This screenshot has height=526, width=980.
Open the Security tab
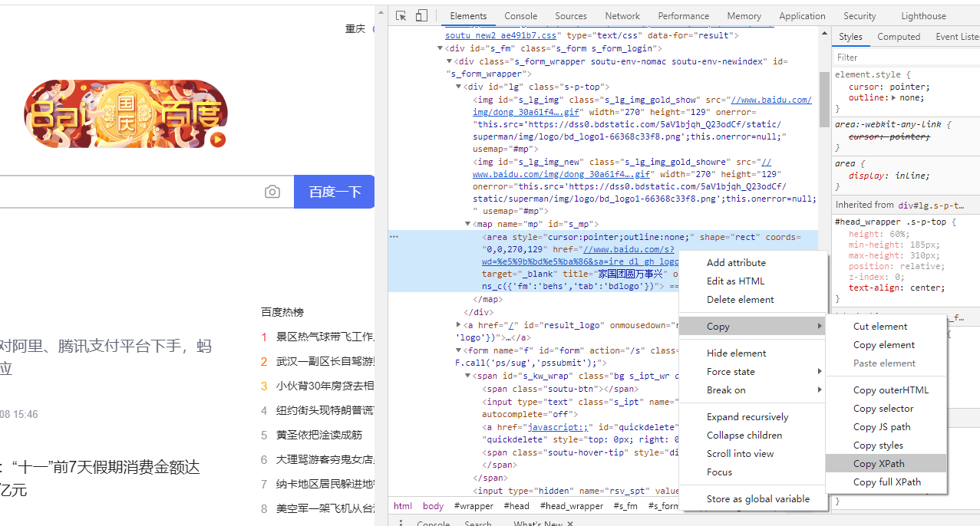(860, 16)
